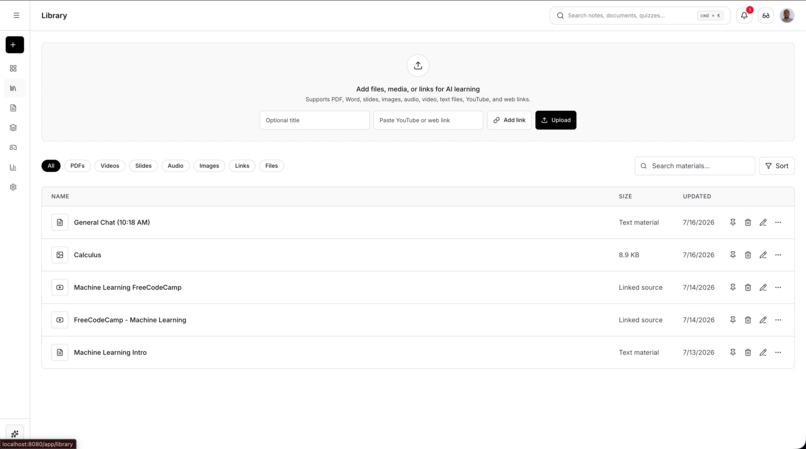Viewport: 806px width, 449px height.
Task: Open the Machine Learning Intro item
Action: [x=110, y=352]
